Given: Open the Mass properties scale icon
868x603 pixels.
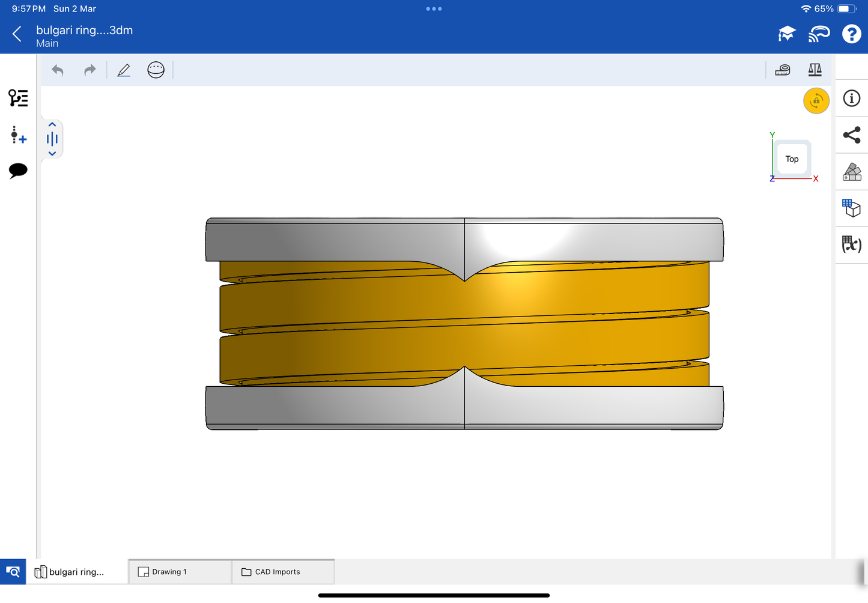Looking at the screenshot, I should [815, 70].
